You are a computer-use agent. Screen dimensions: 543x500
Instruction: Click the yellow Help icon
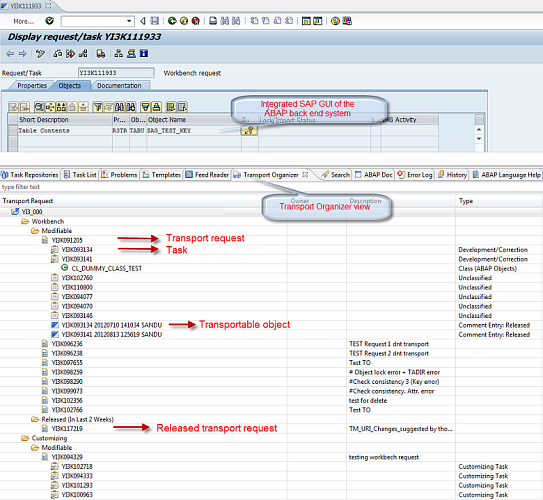point(335,21)
